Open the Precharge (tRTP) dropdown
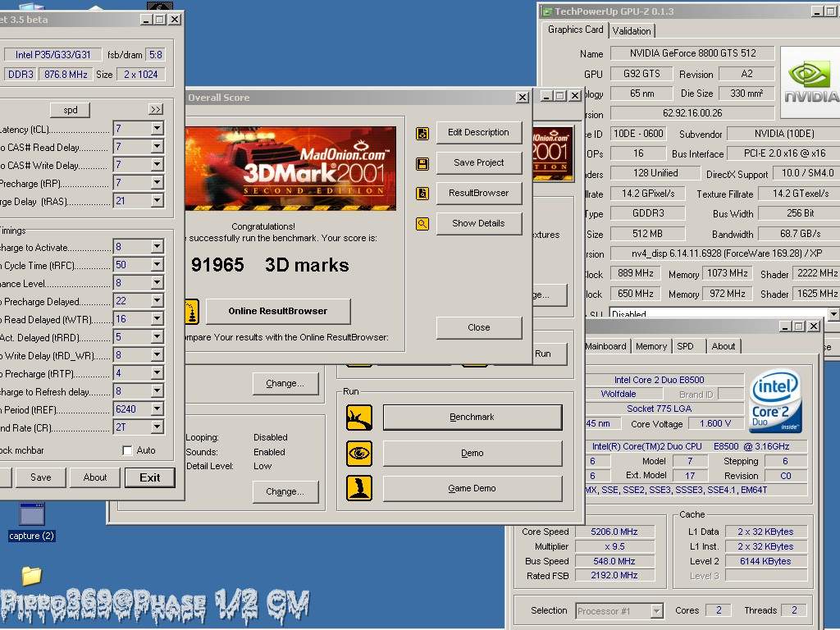The height and width of the screenshot is (630, 840). [157, 373]
